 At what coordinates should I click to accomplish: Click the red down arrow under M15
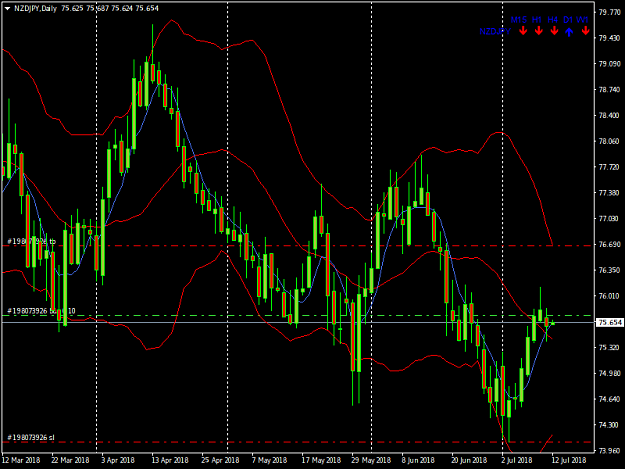point(523,31)
